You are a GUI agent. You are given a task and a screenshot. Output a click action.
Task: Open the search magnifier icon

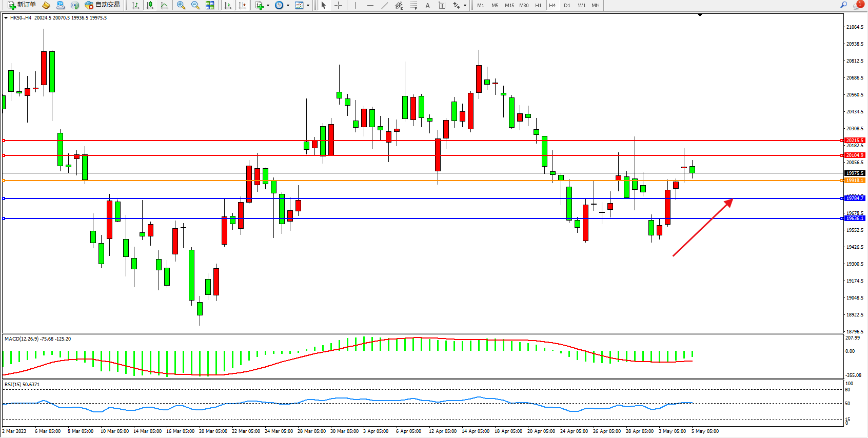[x=843, y=5]
